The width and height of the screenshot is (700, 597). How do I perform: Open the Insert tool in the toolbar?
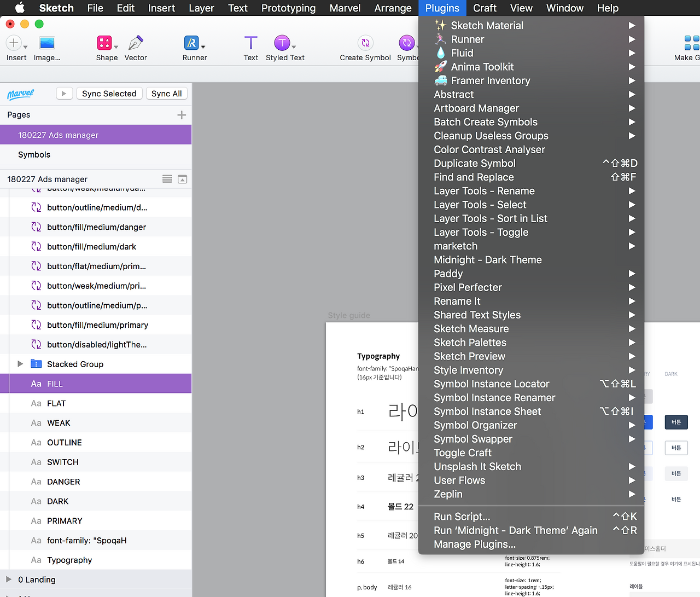click(14, 44)
